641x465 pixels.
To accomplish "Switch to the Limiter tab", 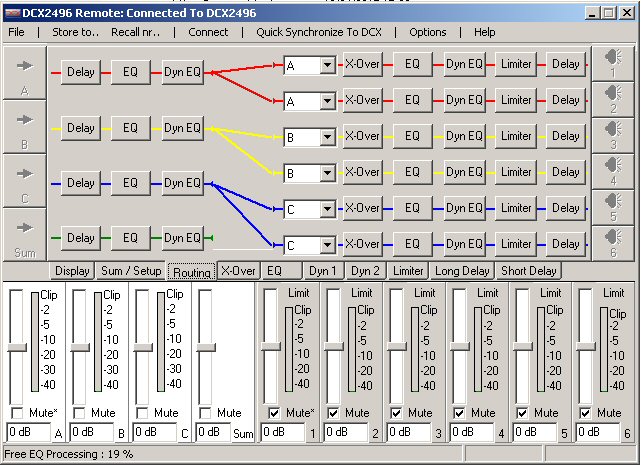I will [408, 271].
